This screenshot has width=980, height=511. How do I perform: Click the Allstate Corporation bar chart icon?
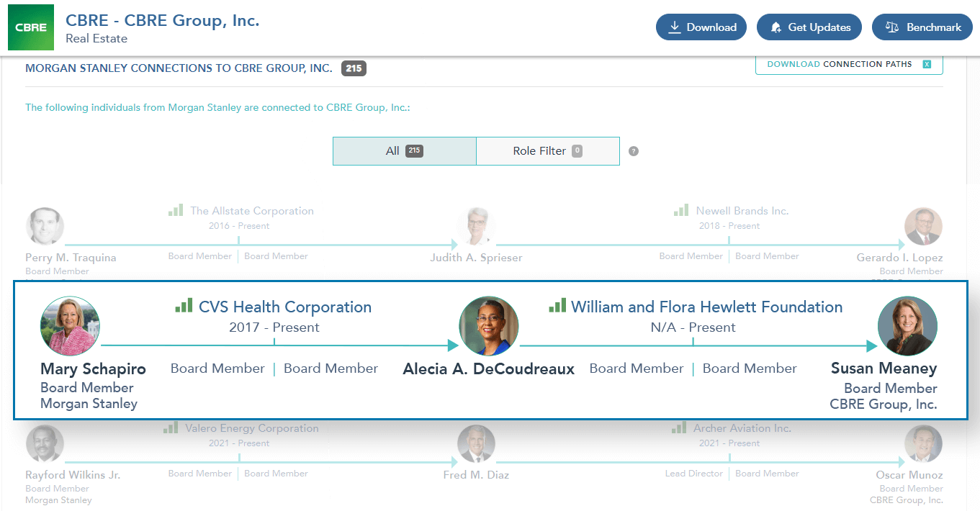176,211
